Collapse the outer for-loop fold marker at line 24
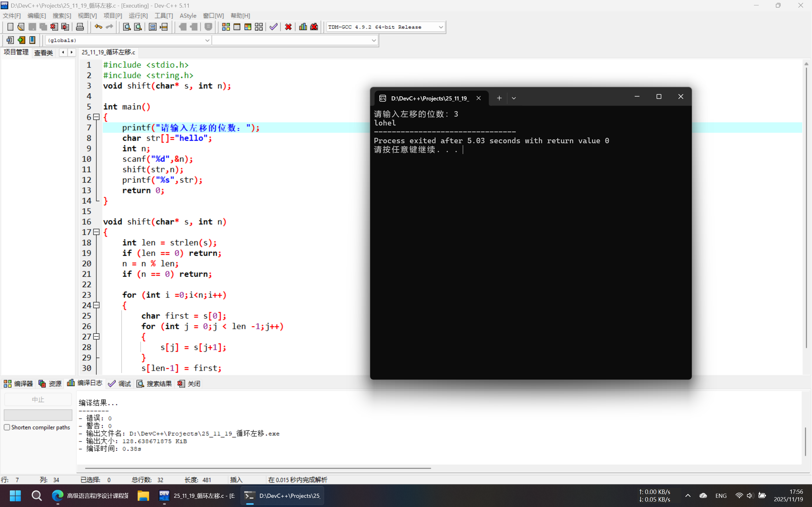The width and height of the screenshot is (812, 507). [97, 305]
